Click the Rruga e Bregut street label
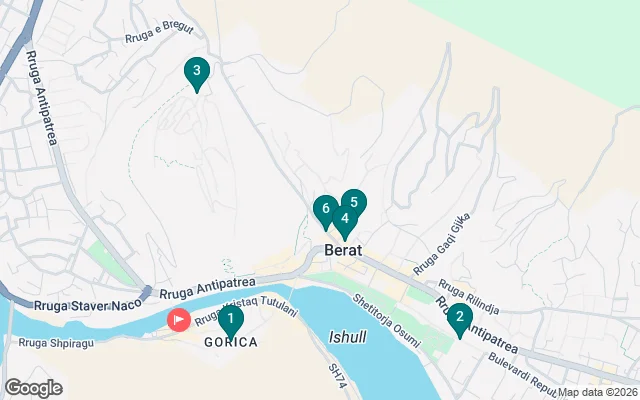 click(159, 33)
